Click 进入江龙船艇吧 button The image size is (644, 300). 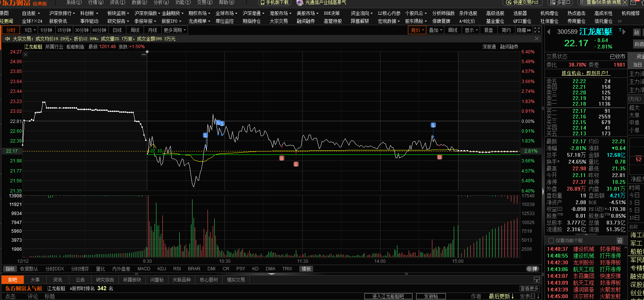pyautogui.click(x=388, y=297)
